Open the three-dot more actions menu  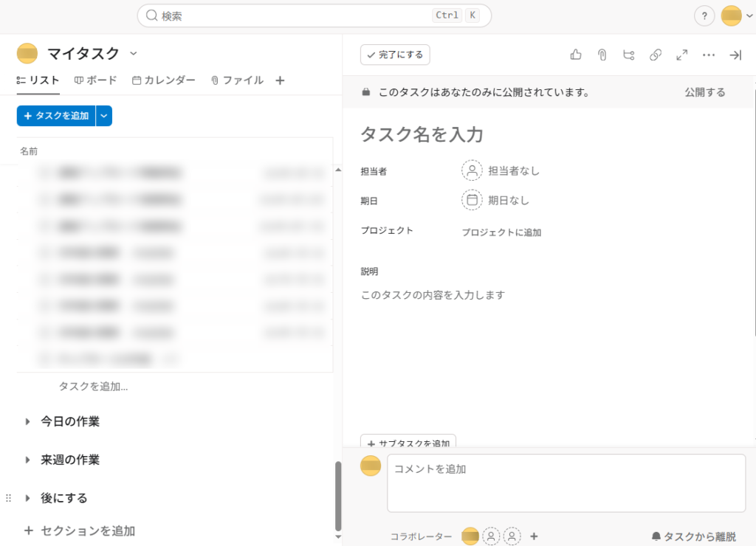[x=709, y=55]
